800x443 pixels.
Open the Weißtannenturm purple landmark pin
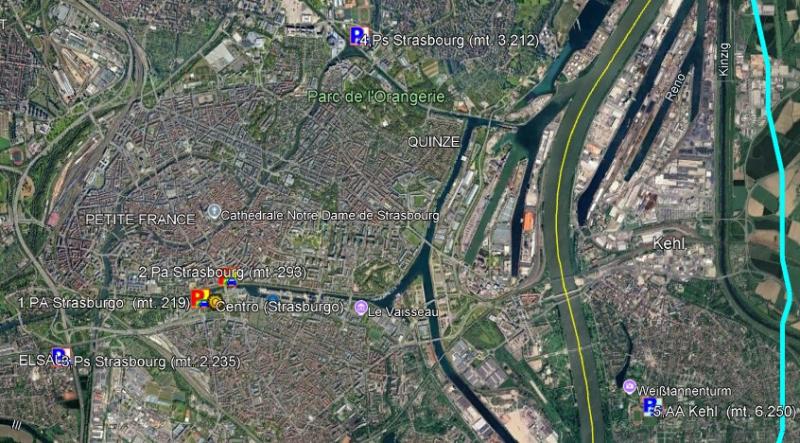630,387
